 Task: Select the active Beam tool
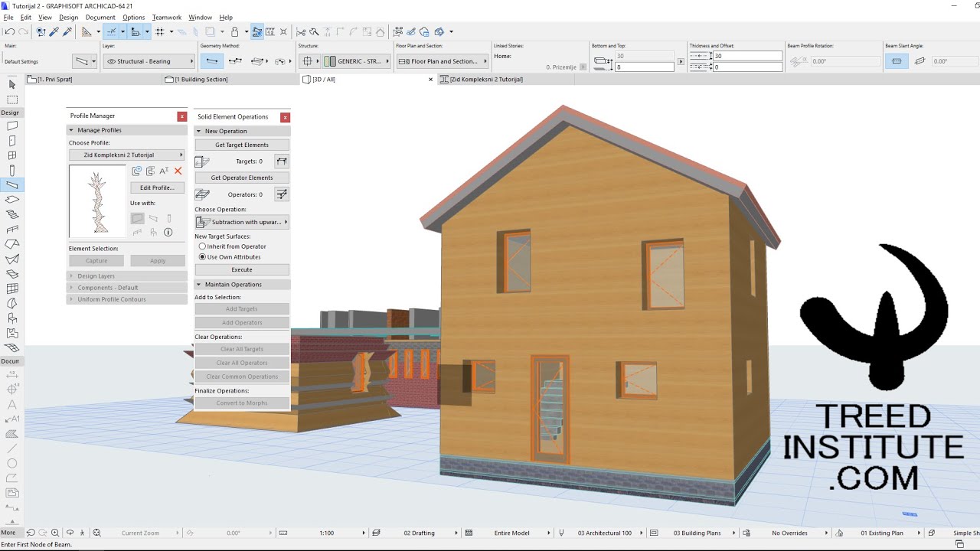[12, 184]
